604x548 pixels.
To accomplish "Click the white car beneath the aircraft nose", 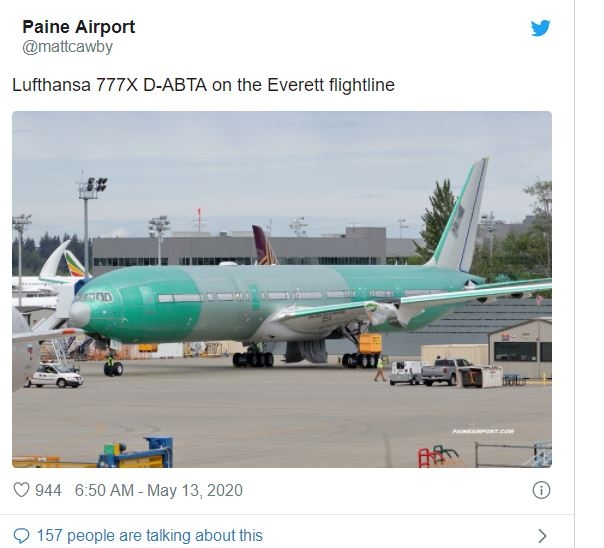I will [54, 376].
